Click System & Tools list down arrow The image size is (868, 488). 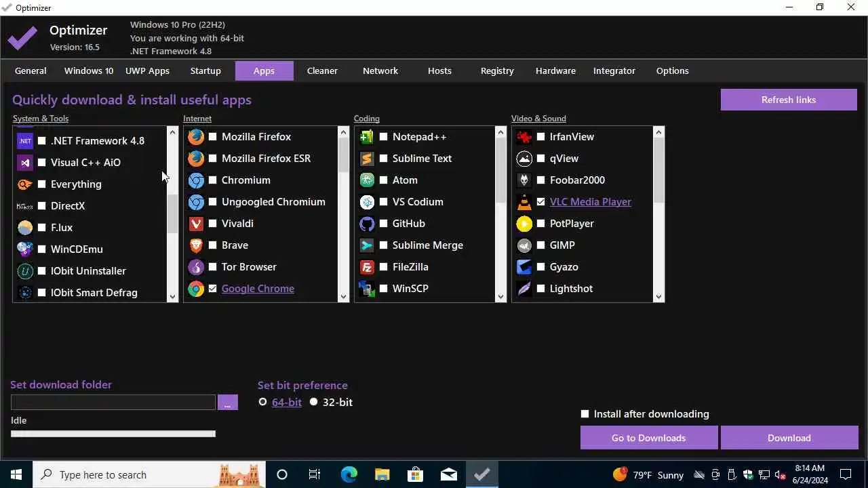pos(172,296)
